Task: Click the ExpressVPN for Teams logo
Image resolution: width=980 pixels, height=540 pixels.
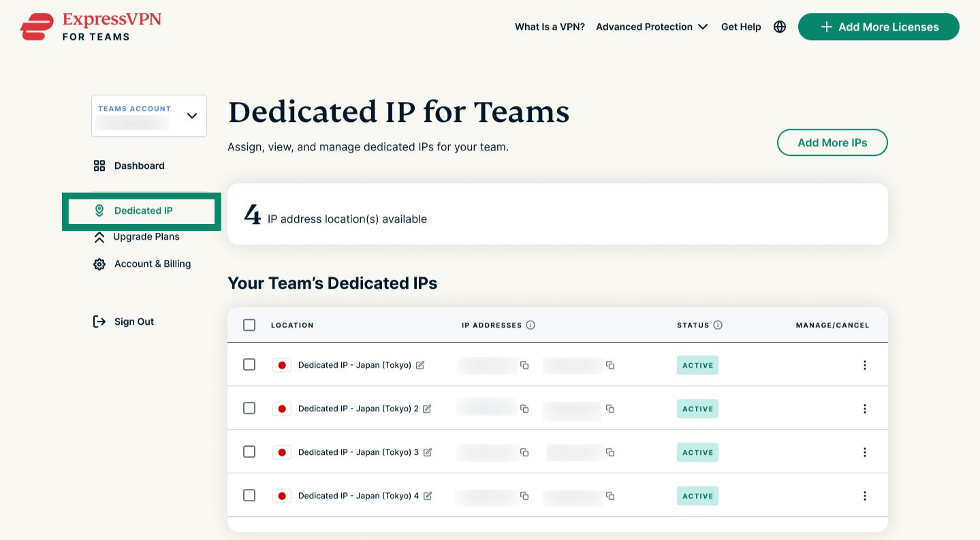Action: click(x=91, y=27)
